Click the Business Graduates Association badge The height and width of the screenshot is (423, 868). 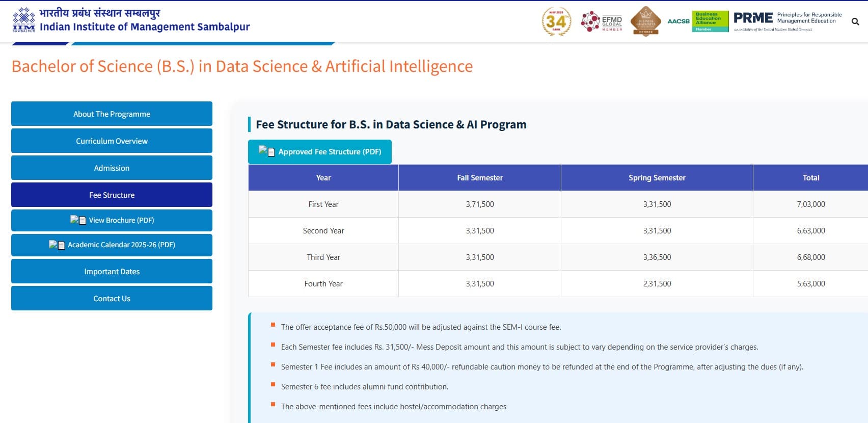(645, 21)
